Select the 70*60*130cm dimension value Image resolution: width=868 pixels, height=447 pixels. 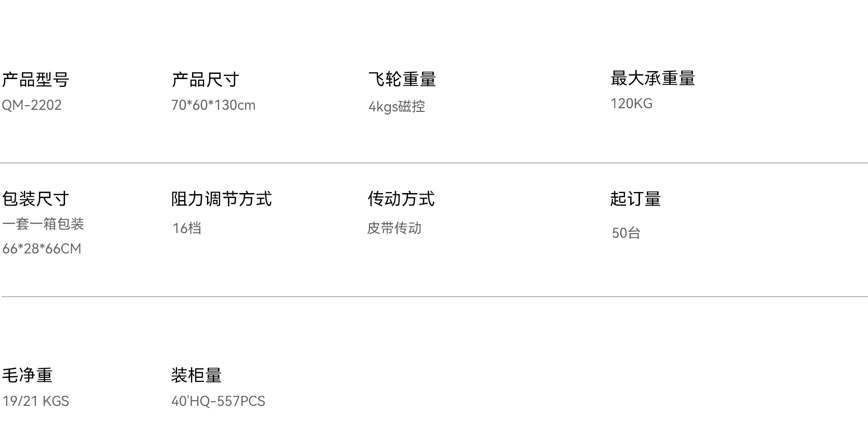(213, 105)
